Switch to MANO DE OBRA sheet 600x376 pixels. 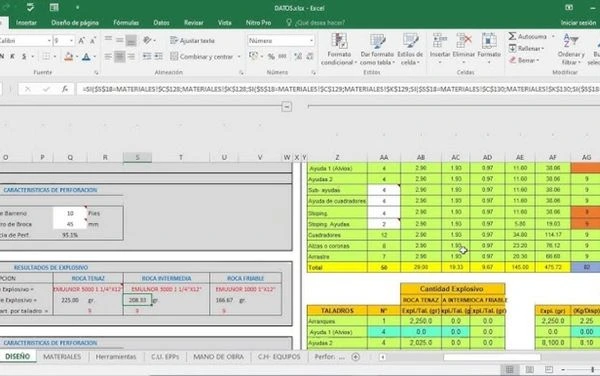218,356
